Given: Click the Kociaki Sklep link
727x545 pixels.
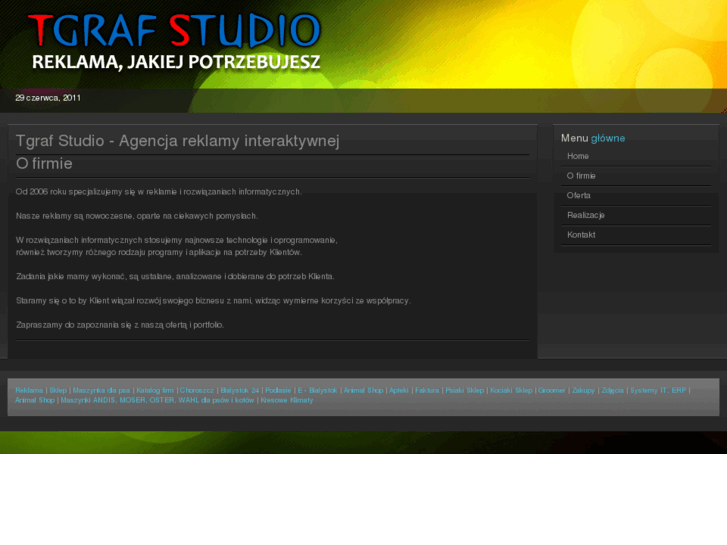Looking at the screenshot, I should 511,390.
